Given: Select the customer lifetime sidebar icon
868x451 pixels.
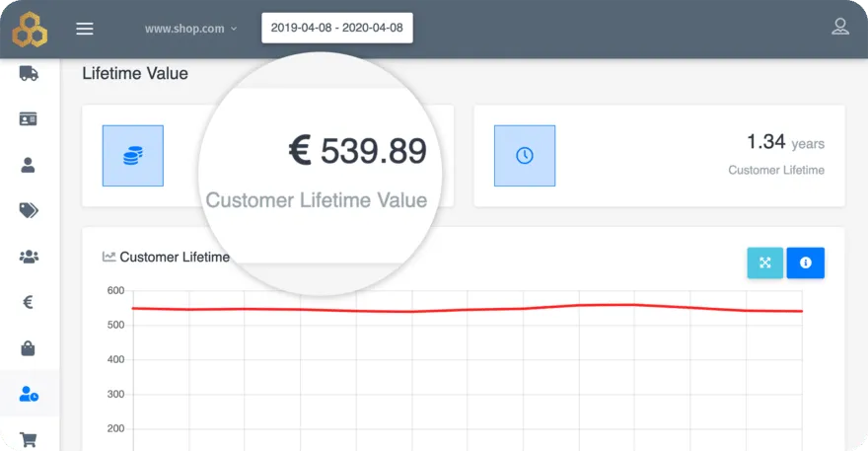Looking at the screenshot, I should tap(29, 394).
